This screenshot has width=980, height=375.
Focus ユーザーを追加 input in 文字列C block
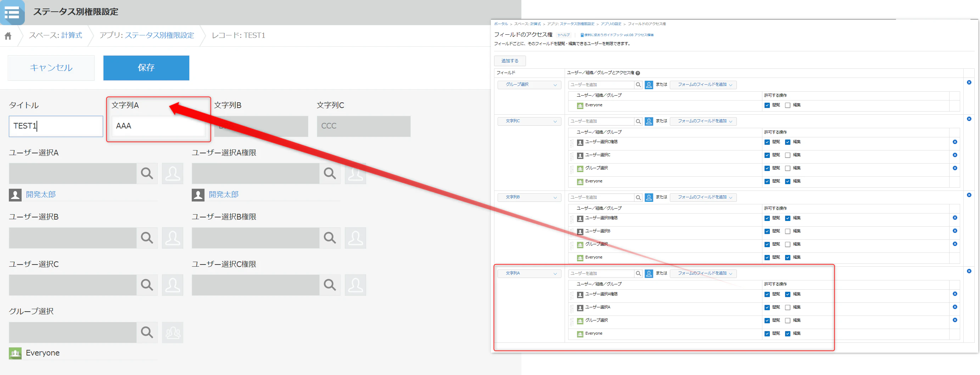coord(601,121)
